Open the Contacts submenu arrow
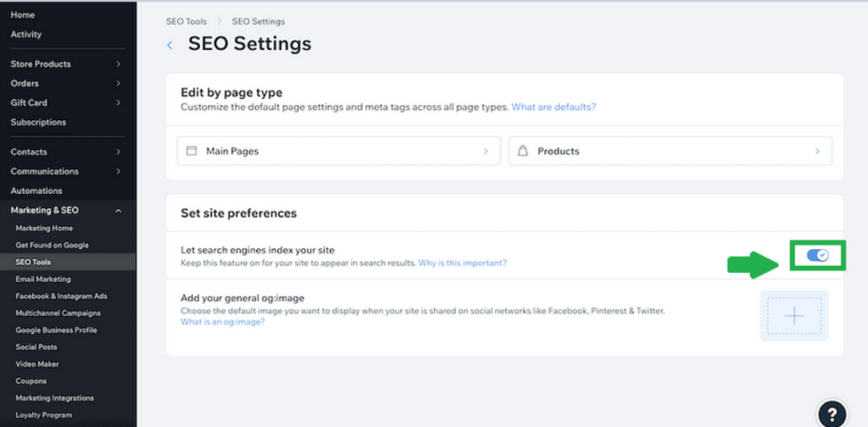This screenshot has width=868, height=427. click(x=118, y=152)
